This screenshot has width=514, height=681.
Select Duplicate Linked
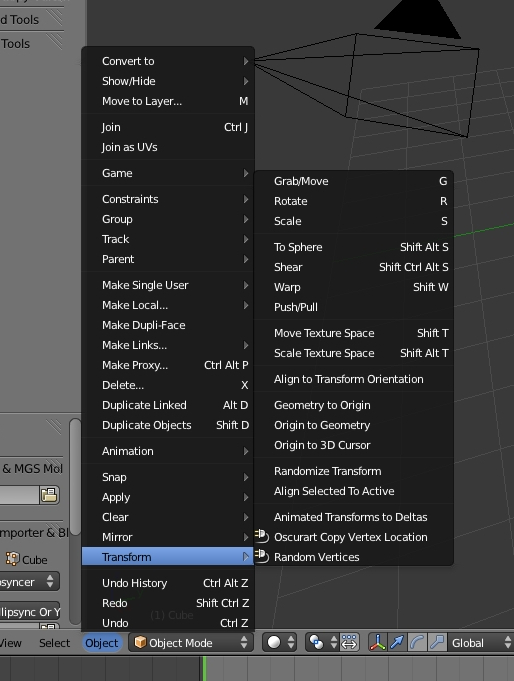168,405
